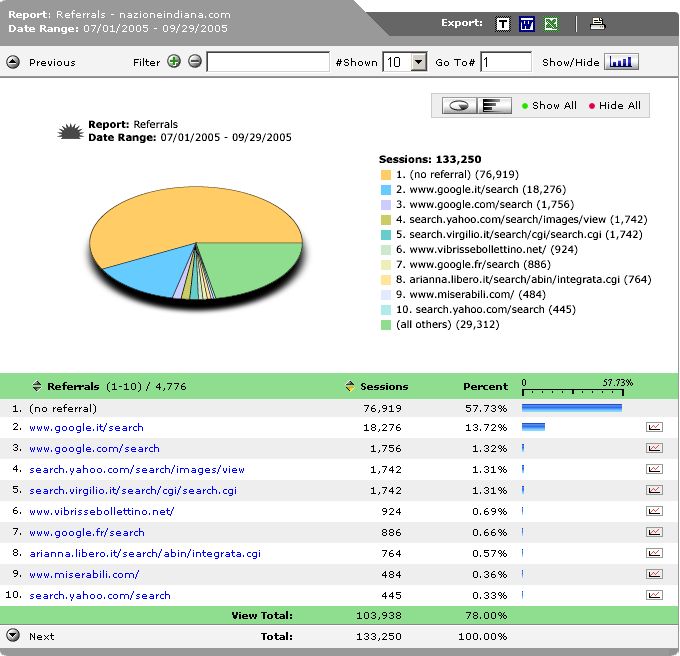Image resolution: width=680 pixels, height=656 pixels.
Task: Click Show All legend link
Action: pyautogui.click(x=553, y=106)
